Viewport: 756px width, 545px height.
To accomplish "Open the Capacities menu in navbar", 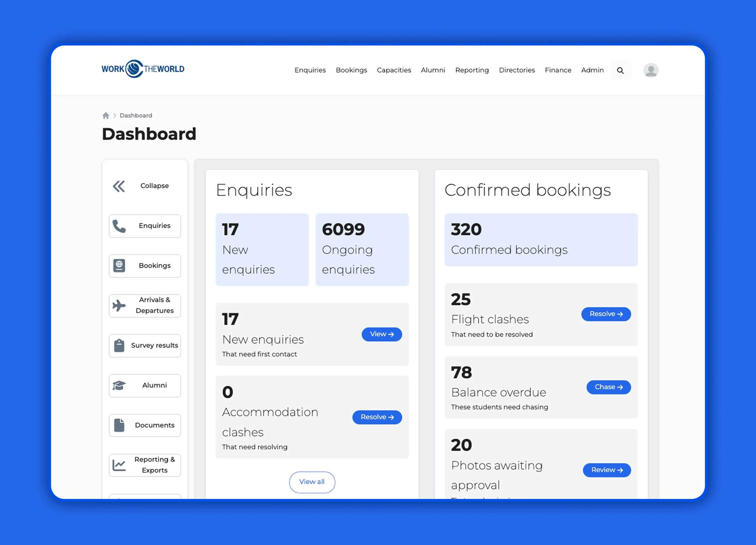I will (x=394, y=71).
